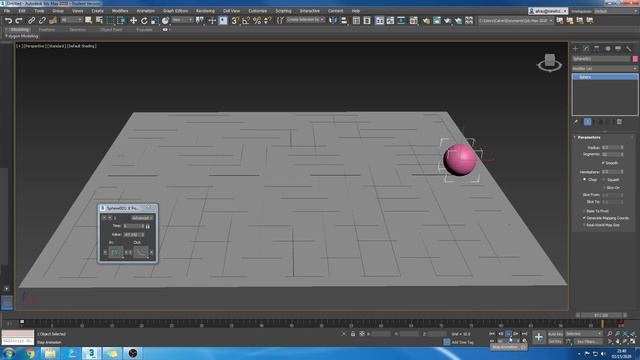Image resolution: width=640 pixels, height=360 pixels.
Task: Switch to the Hierarchy command panel
Action: (x=597, y=49)
